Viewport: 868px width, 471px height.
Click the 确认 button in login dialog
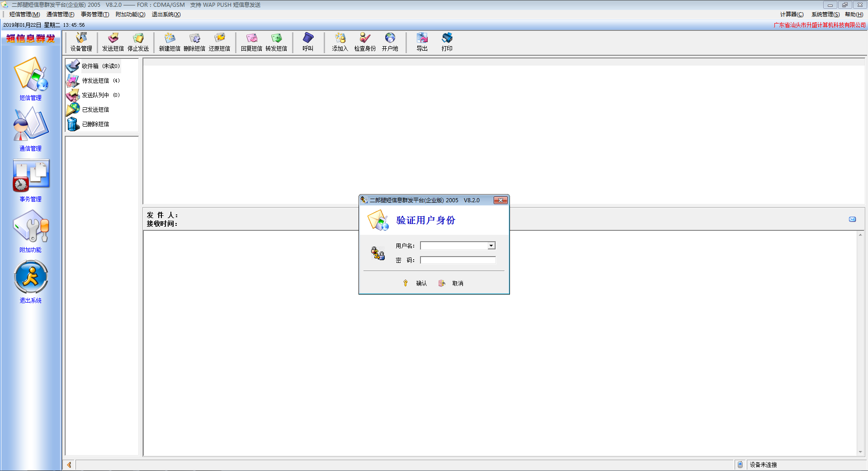coord(415,283)
